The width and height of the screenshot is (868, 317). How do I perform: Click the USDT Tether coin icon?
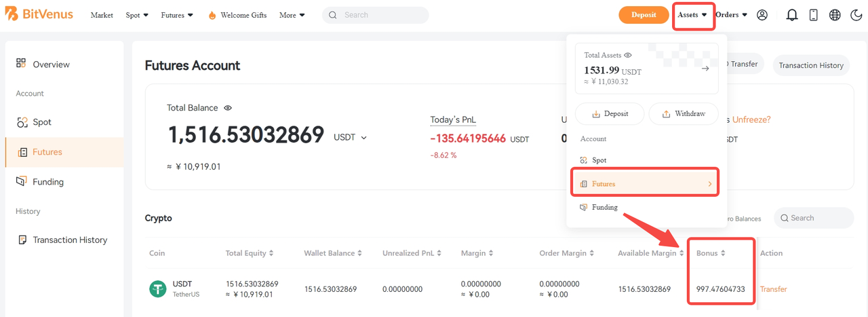coord(157,288)
